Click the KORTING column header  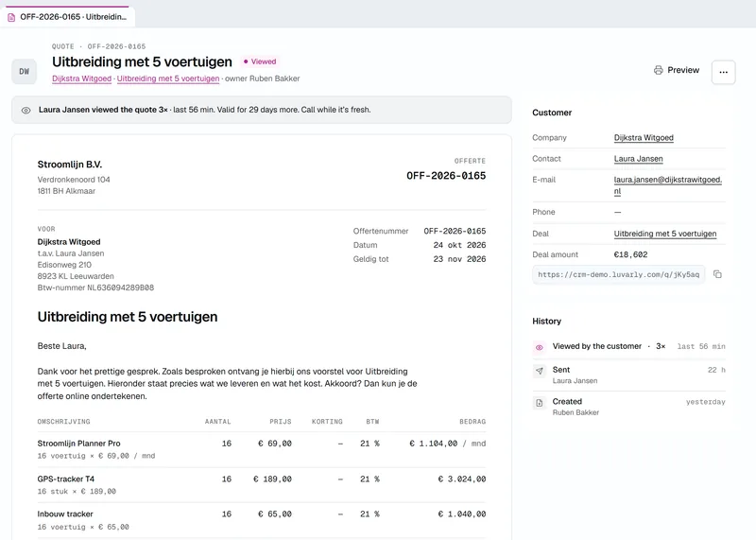tap(327, 422)
